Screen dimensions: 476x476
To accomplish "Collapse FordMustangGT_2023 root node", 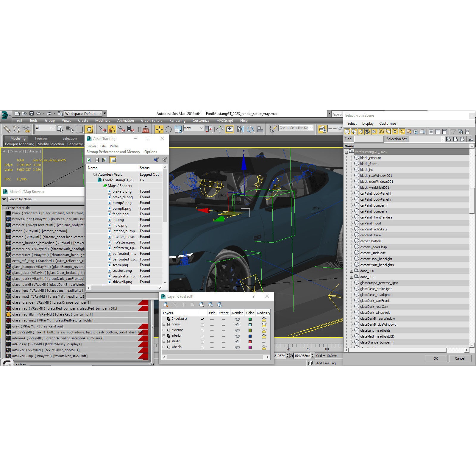I will click(x=346, y=152).
